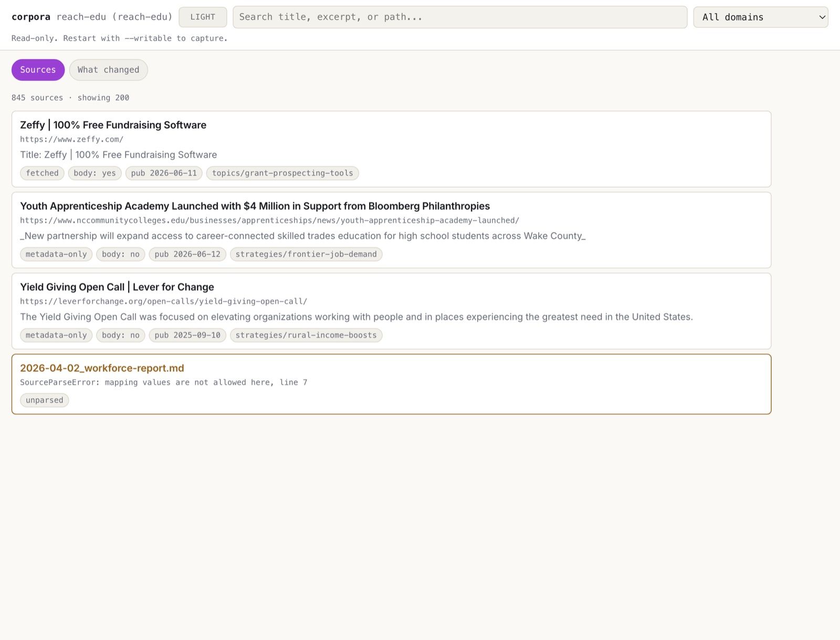Click the nccommunitycolleges.edu apprenticeship URL
This screenshot has height=640, width=840.
(270, 220)
